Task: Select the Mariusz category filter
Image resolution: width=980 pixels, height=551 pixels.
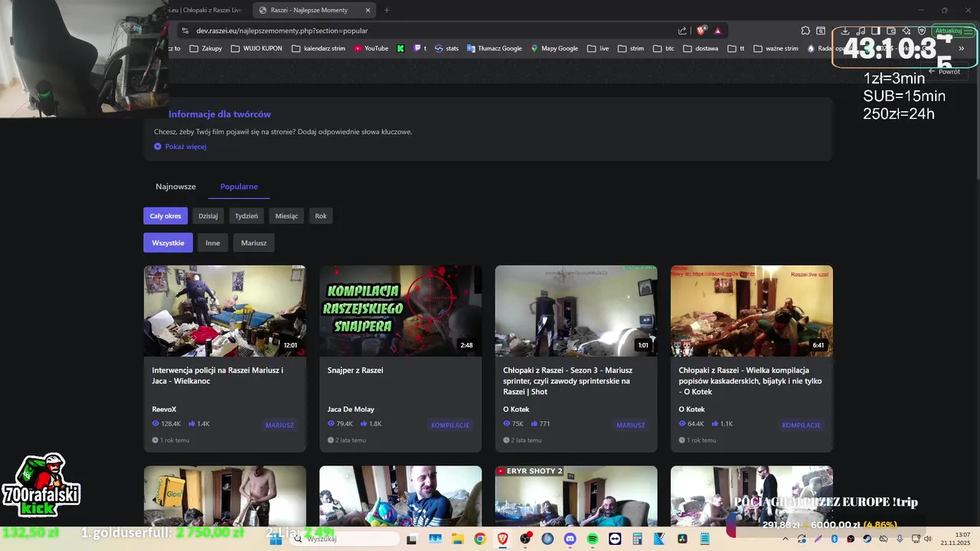Action: point(253,243)
